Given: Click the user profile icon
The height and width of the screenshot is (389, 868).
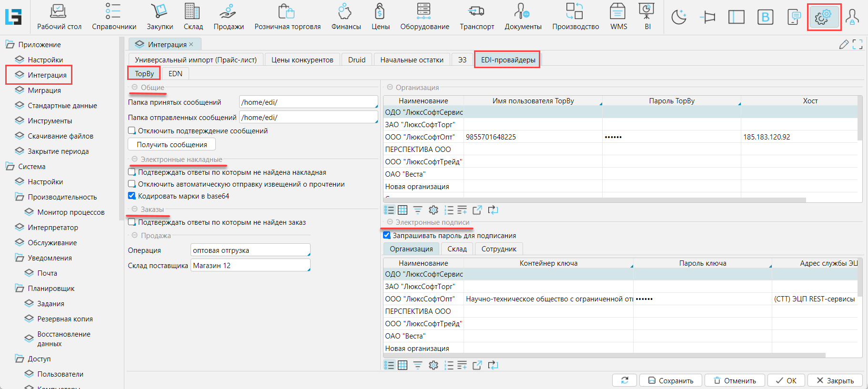Looking at the screenshot, I should click(x=852, y=18).
